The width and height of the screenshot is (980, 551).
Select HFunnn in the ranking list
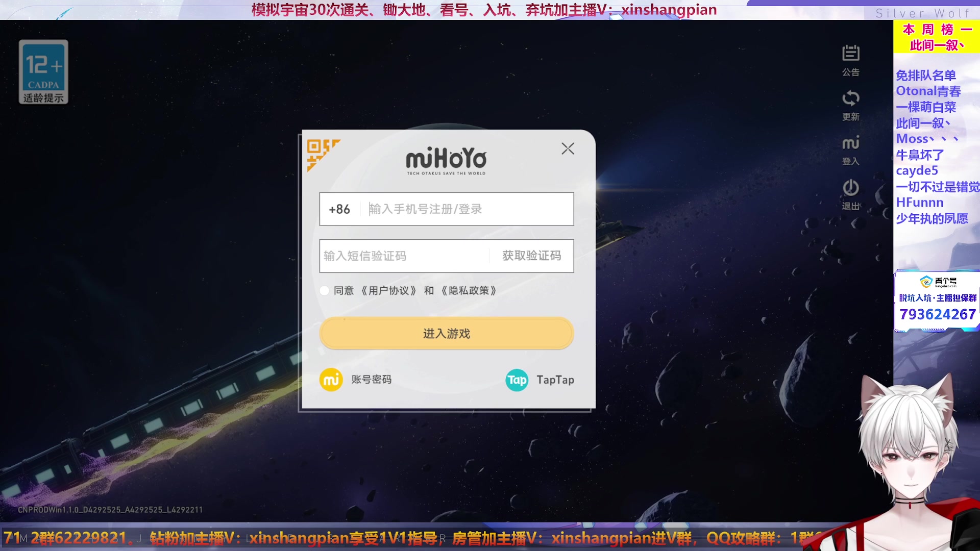(x=920, y=203)
